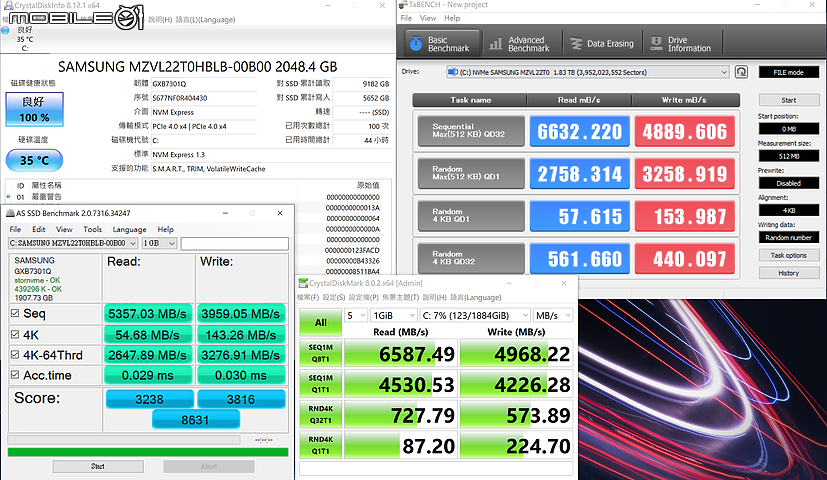
Task: Click AS SSD Abort button
Action: (x=209, y=466)
